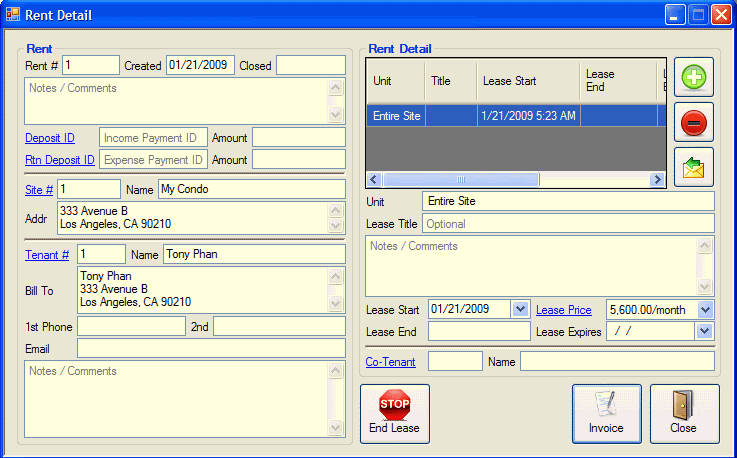Viewport: 737px width, 458px height.
Task: Click the Income Payment ID field
Action: pos(153,137)
